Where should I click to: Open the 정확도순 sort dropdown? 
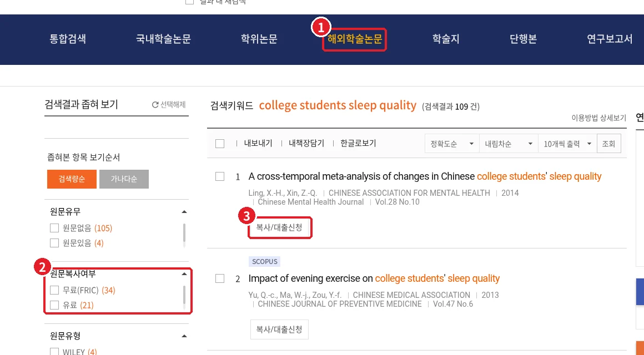[452, 144]
